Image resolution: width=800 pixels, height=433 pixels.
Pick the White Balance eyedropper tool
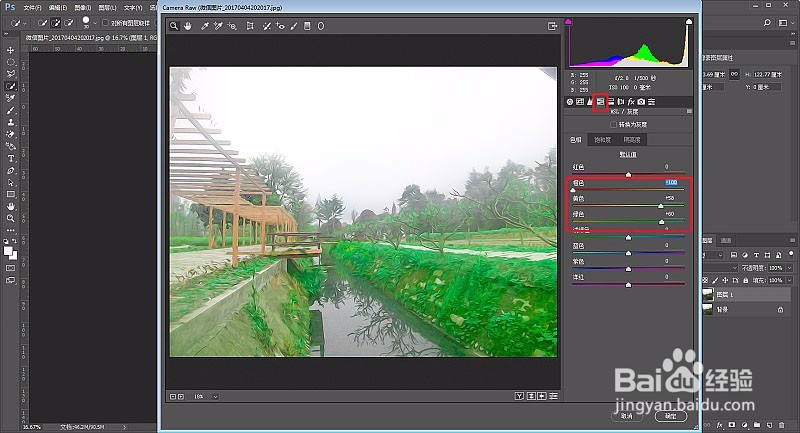click(205, 26)
